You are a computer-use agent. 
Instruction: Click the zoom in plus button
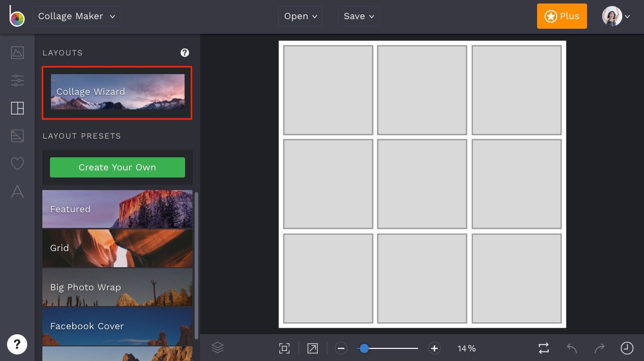click(434, 348)
